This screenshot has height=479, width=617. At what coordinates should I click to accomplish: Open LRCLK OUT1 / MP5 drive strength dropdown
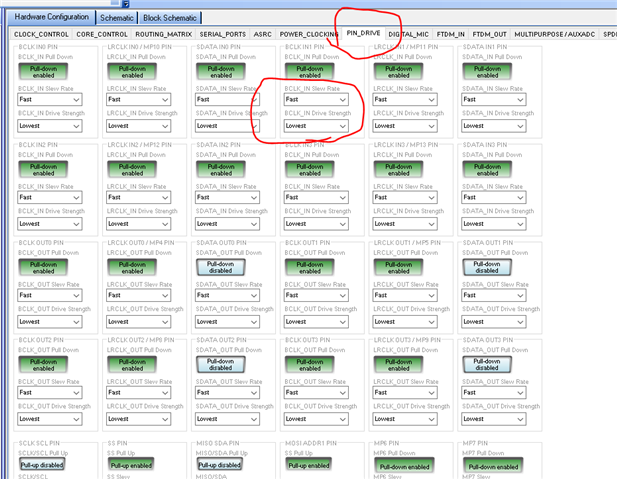(405, 322)
